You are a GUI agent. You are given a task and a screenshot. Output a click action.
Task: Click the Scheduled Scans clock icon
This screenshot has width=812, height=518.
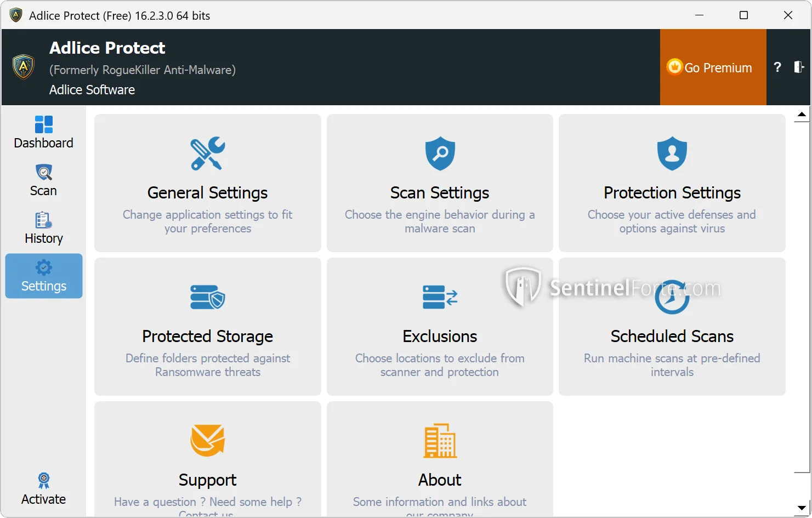672,297
